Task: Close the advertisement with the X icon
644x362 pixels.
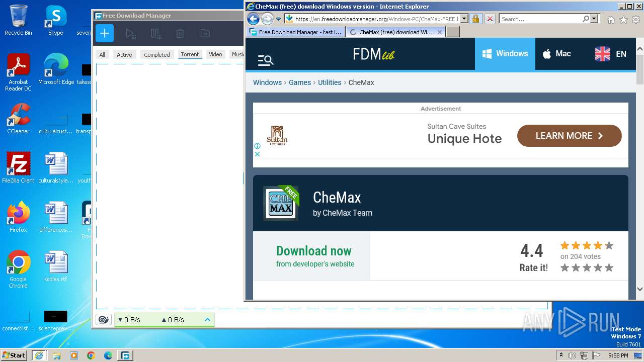Action: [x=257, y=154]
